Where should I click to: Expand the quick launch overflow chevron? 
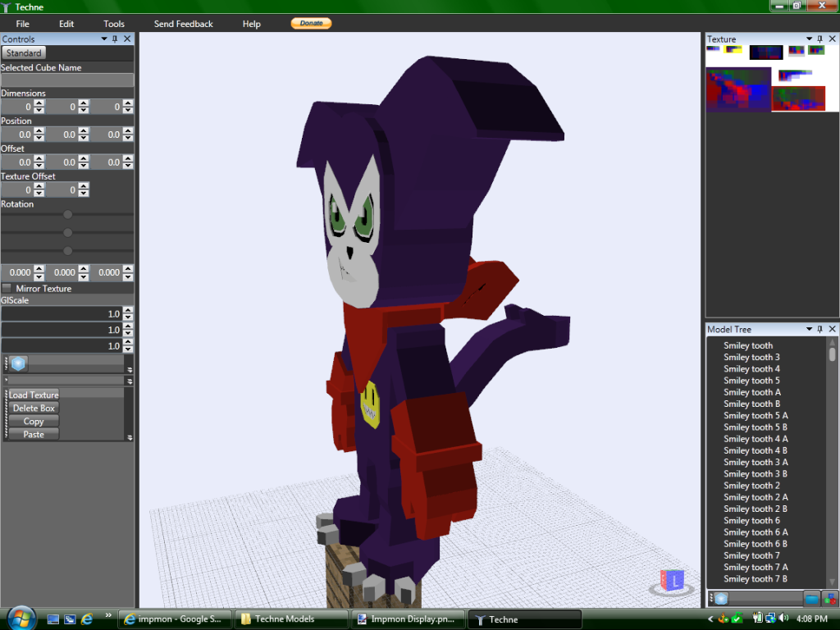108,614
